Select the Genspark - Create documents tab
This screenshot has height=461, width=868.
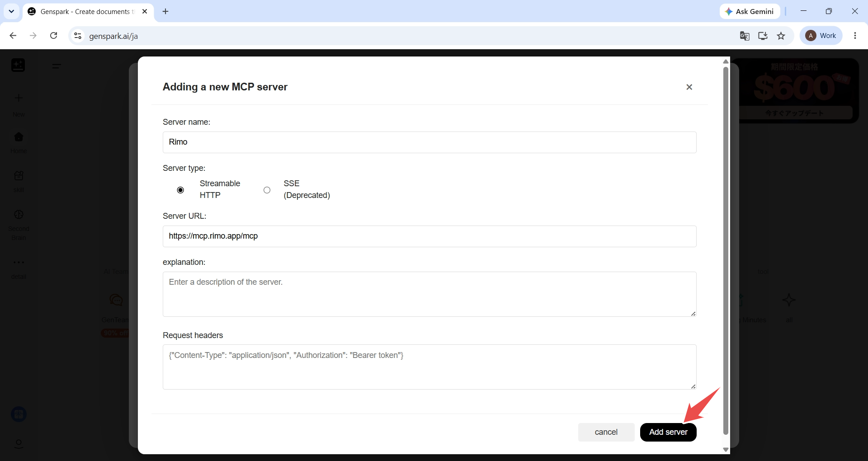(x=88, y=11)
